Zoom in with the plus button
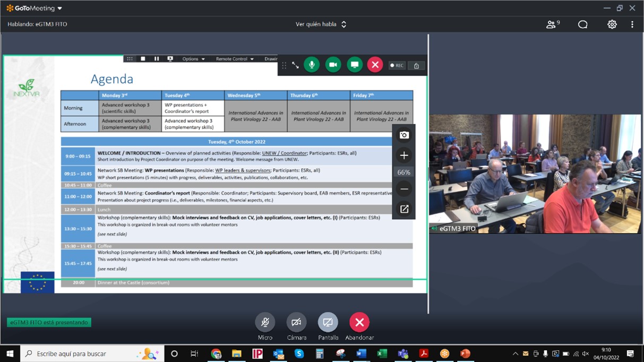644x362 pixels. [404, 156]
